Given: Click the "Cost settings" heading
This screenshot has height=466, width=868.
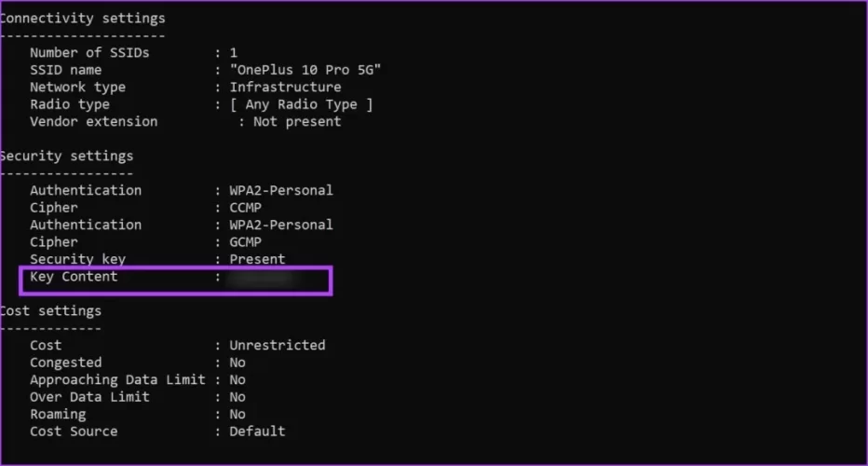Looking at the screenshot, I should point(50,310).
